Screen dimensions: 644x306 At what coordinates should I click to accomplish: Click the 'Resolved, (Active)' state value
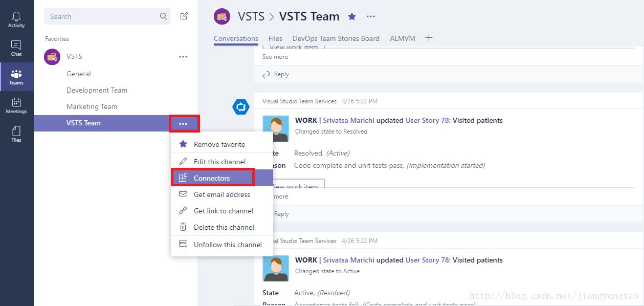click(322, 153)
